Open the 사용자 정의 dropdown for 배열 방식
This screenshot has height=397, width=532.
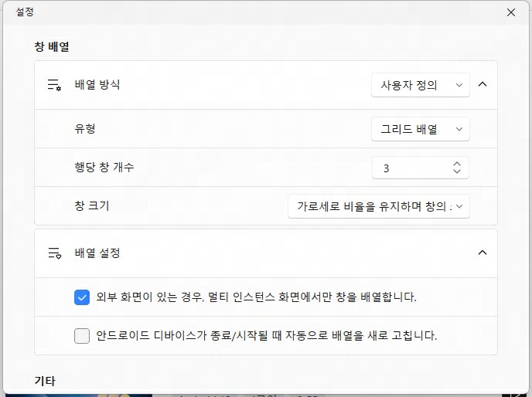421,85
